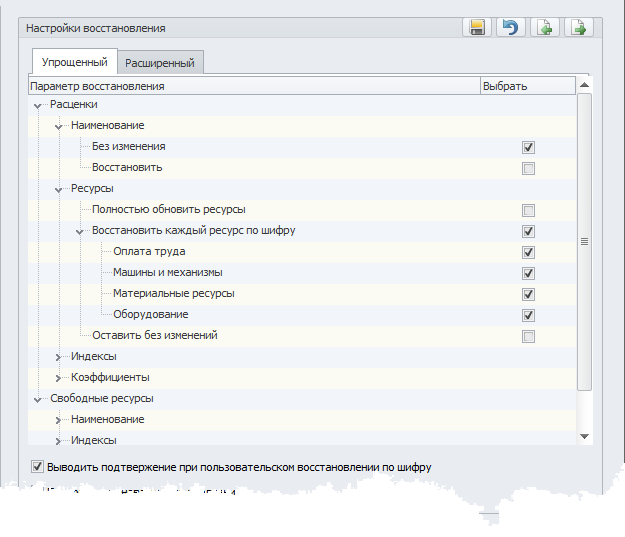Click the export settings document icon

577,28
